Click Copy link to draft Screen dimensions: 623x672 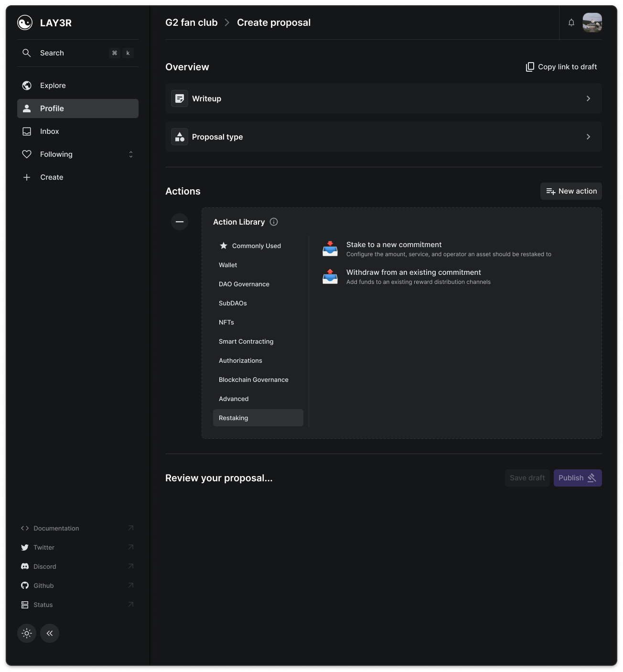[561, 67]
